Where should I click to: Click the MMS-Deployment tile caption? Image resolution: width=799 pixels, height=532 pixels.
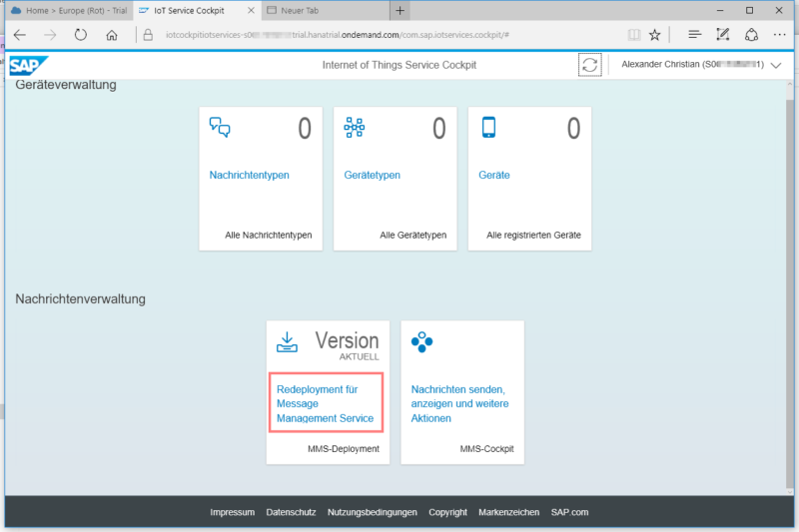[344, 449]
